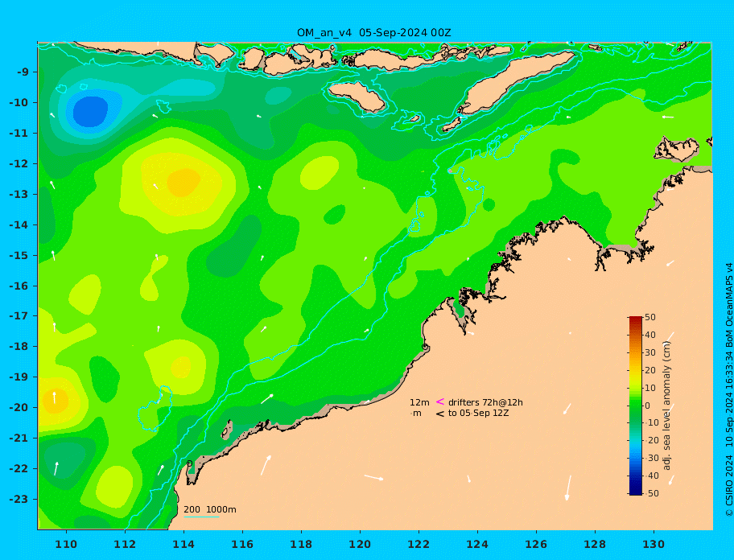Image resolution: width=734 pixels, height=560 pixels.
Task: Select the "to 05 Sep 12Z" legend text
Action: click(x=478, y=413)
